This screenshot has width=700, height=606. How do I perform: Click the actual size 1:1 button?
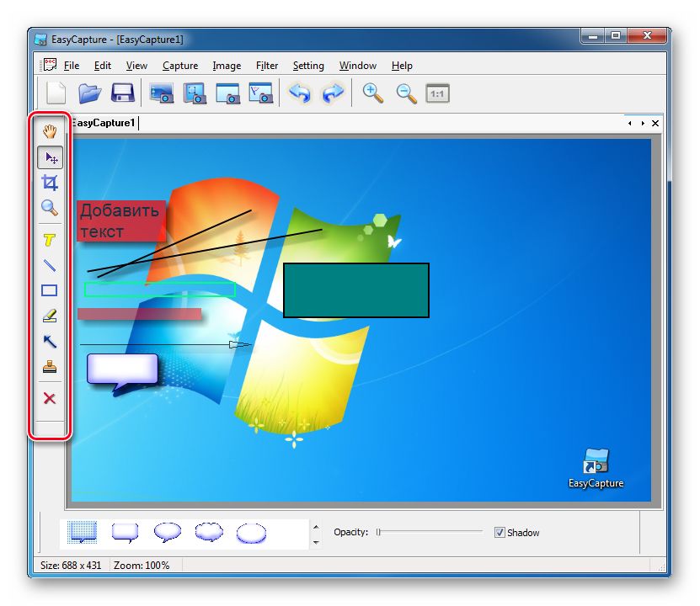(x=437, y=93)
